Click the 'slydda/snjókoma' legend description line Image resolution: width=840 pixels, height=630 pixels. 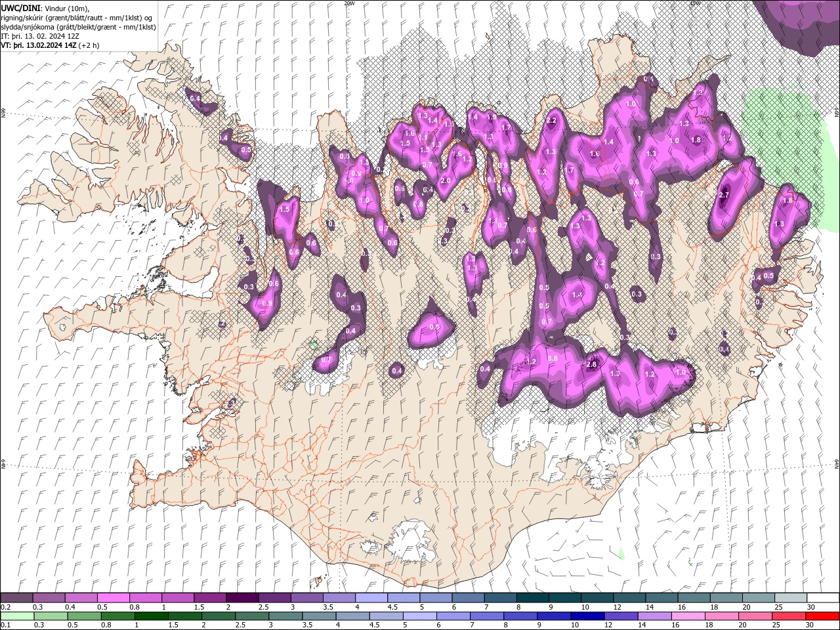(x=79, y=27)
